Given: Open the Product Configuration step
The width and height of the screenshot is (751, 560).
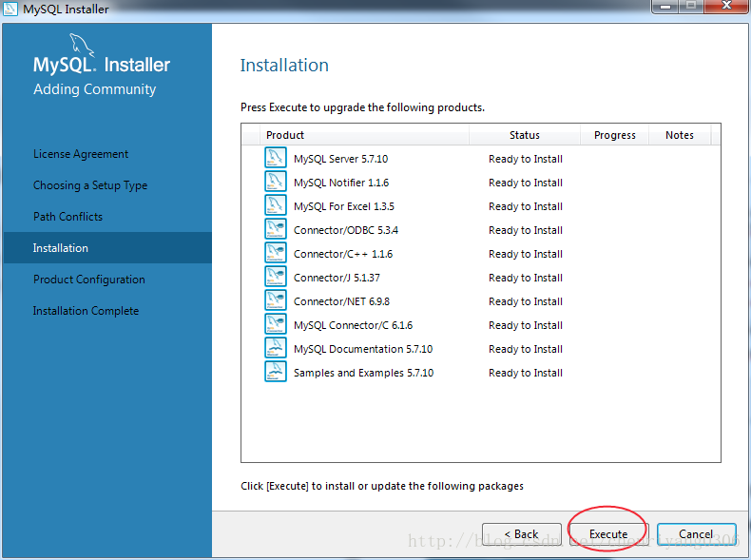Looking at the screenshot, I should pyautogui.click(x=89, y=280).
